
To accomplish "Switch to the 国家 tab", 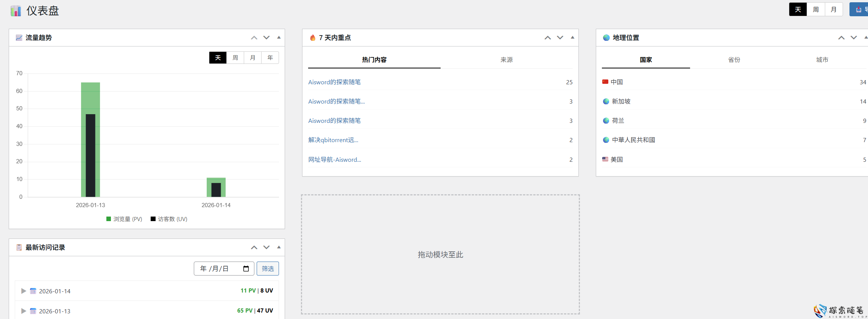I will 646,60.
